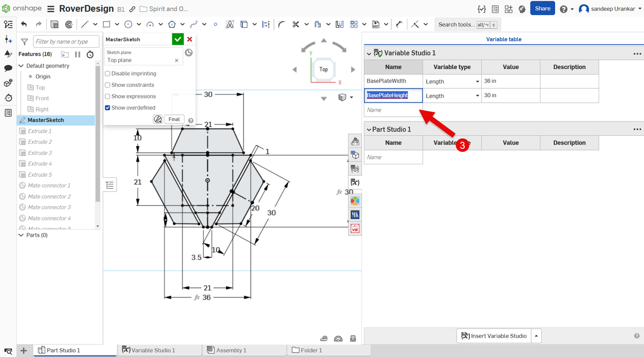Select the sketch Text tool

click(x=230, y=24)
